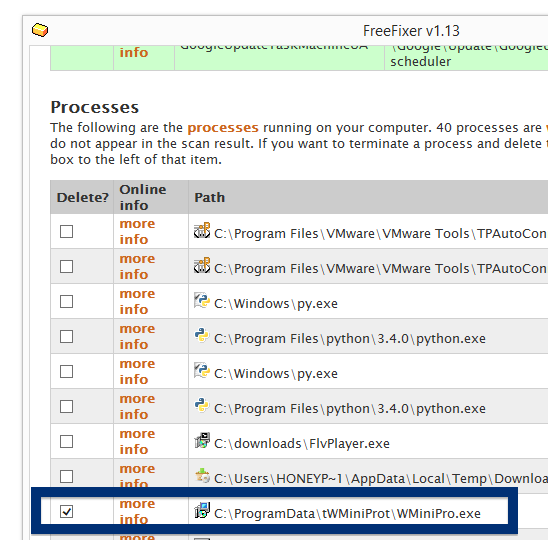This screenshot has width=548, height=540.
Task: Check the delete box for first TPAutoCon row
Action: tap(66, 231)
